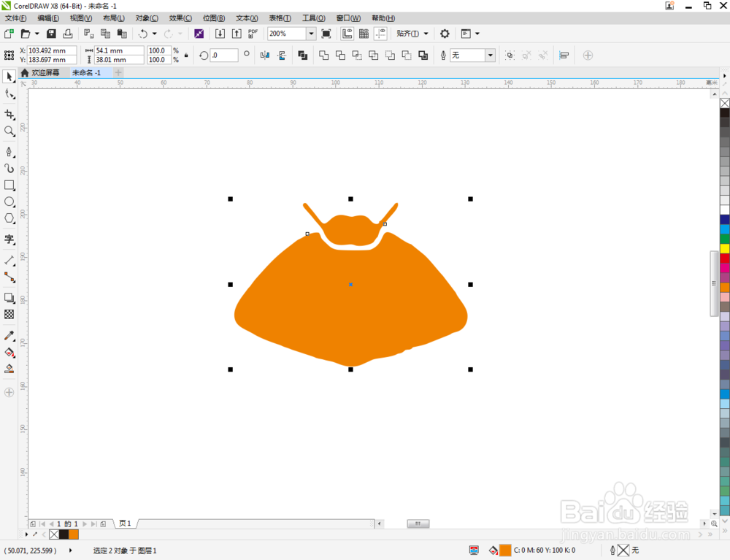730x560 pixels.
Task: Click Quick customize plus in toolbox
Action: [9, 392]
